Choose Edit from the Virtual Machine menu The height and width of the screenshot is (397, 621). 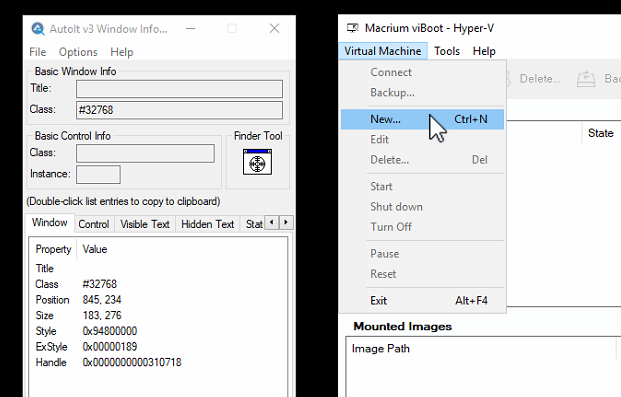coord(423,139)
